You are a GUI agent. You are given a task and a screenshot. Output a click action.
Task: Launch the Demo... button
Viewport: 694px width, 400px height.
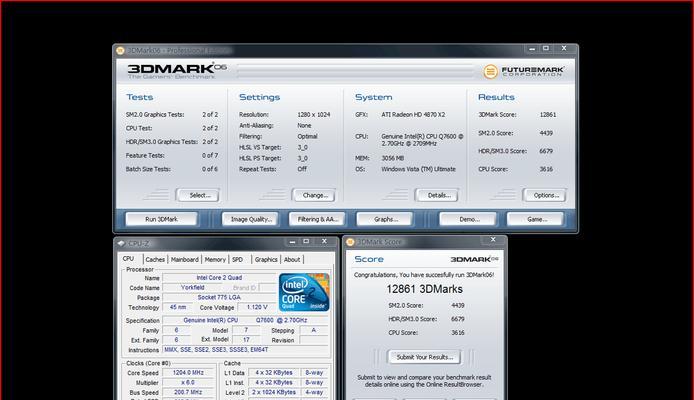pos(468,219)
